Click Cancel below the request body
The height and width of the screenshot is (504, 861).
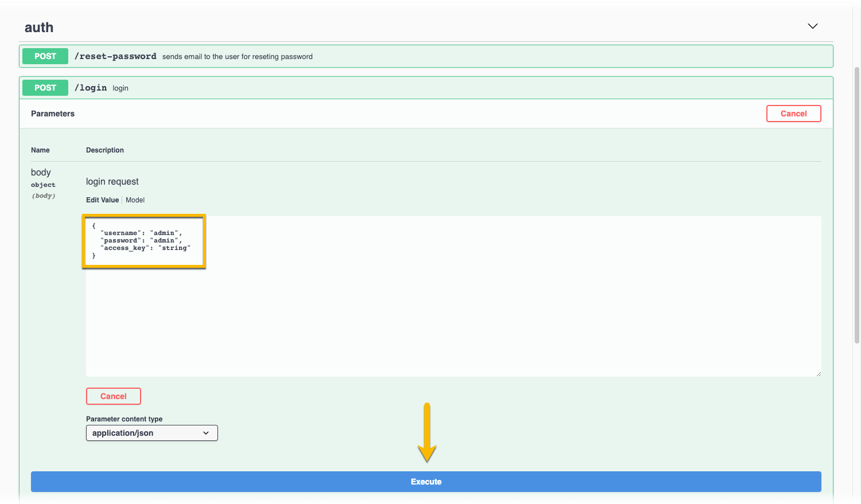point(114,396)
